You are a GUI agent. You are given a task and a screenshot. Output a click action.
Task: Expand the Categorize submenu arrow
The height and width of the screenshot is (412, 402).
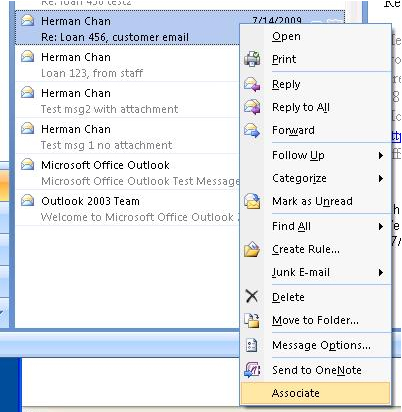click(x=381, y=179)
